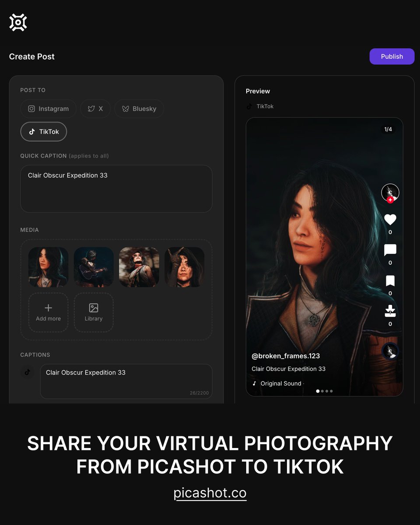Click the spinning sound disc avatar
The image size is (420, 525).
pos(390,351)
